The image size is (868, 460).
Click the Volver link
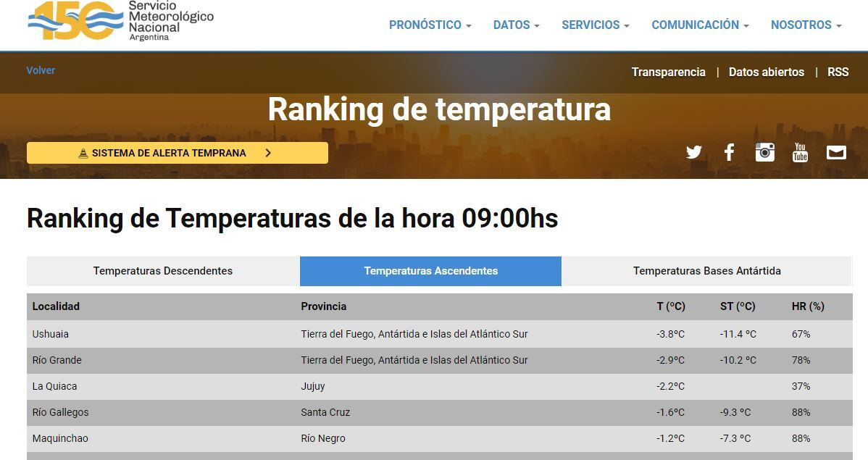coord(41,70)
